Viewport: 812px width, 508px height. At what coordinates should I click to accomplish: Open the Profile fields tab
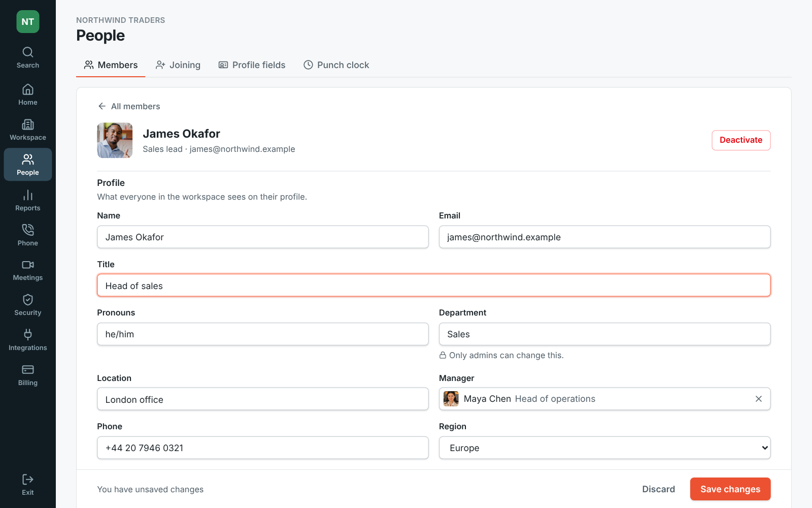(252, 65)
